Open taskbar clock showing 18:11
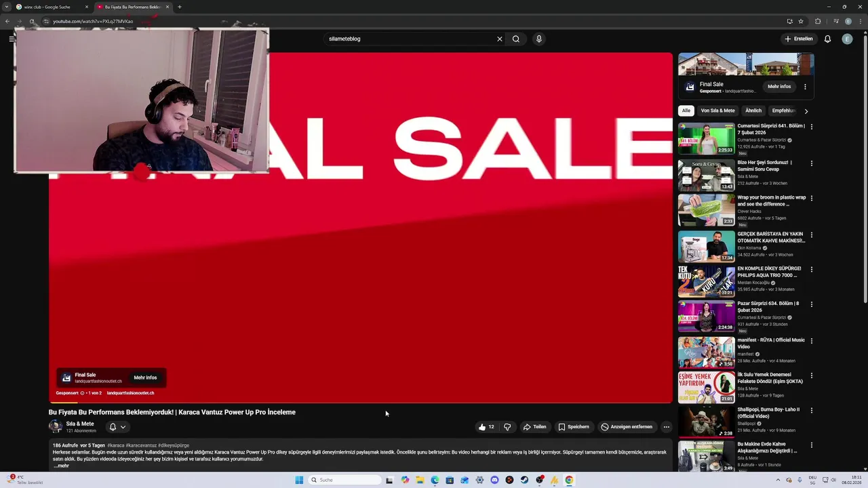This screenshot has height=488, width=868. click(851, 480)
